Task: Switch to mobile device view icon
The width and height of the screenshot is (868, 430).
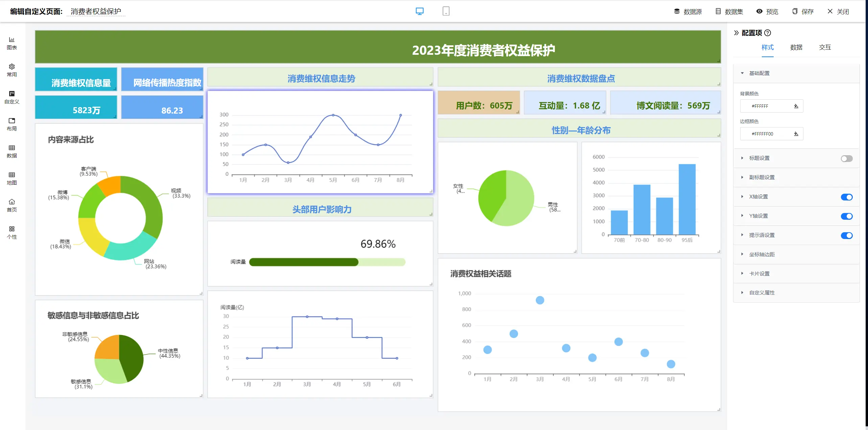Action: point(446,11)
